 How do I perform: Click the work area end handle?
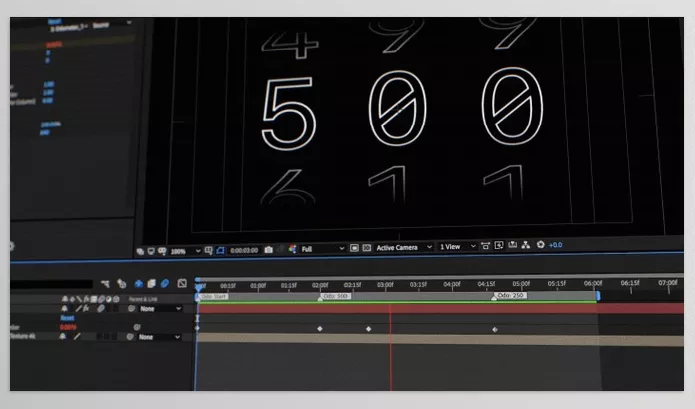coord(598,296)
